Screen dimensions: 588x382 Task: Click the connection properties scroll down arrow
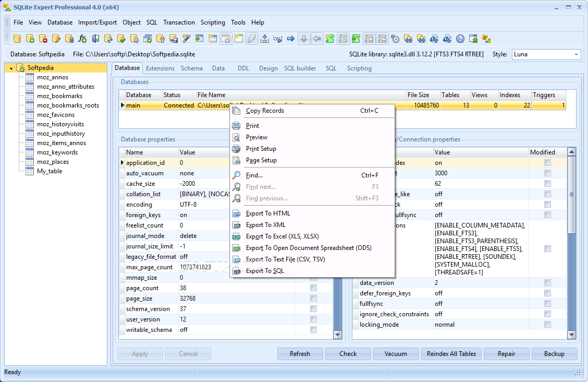(571, 335)
